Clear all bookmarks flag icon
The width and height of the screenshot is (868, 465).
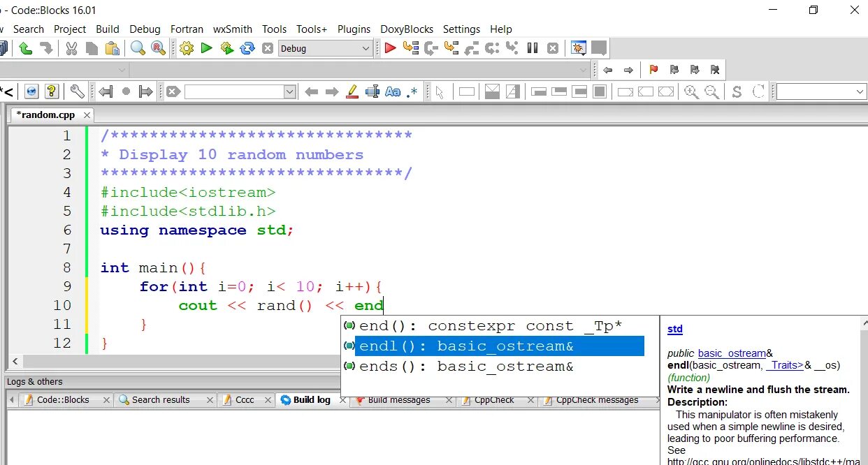tap(715, 70)
